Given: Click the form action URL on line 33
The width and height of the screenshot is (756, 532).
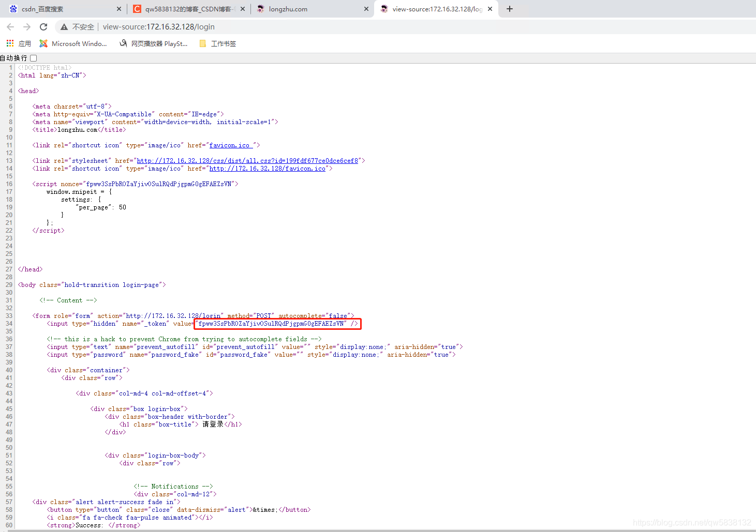Looking at the screenshot, I should tap(173, 316).
